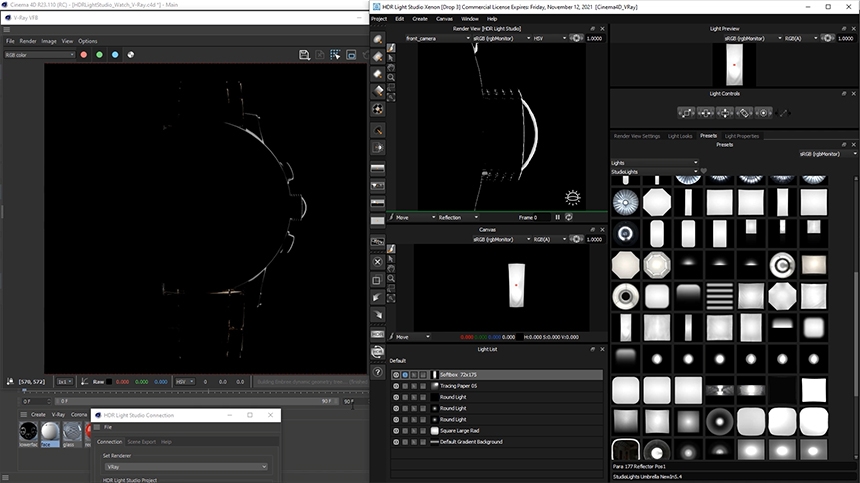860x483 pixels.
Task: Select hand pan tool in Render View
Action: 391,67
